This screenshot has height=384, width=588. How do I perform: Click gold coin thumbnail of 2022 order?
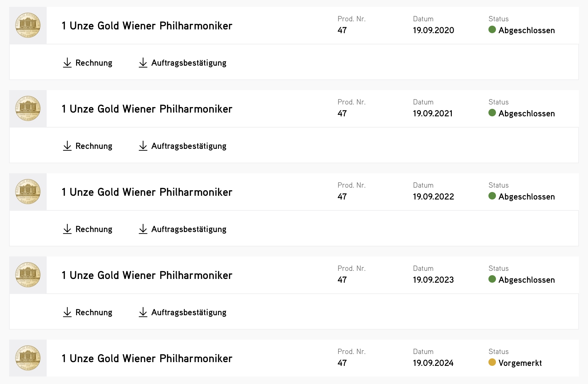28,192
